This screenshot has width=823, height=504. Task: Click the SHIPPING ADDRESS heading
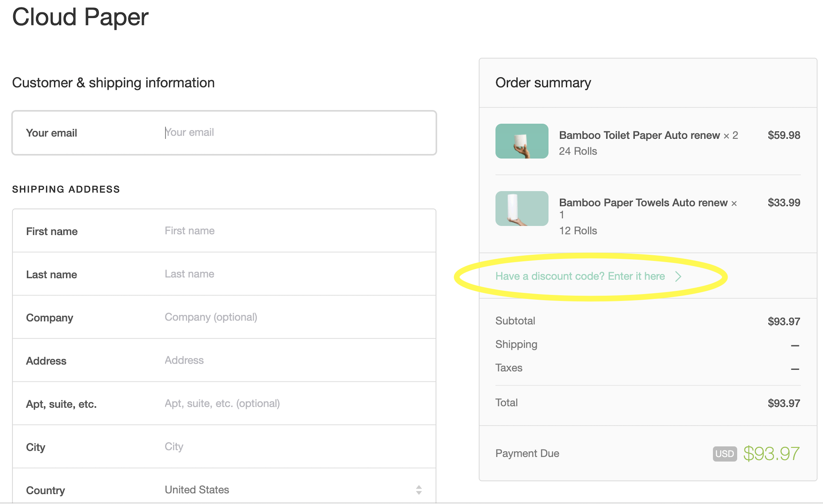pos(66,189)
